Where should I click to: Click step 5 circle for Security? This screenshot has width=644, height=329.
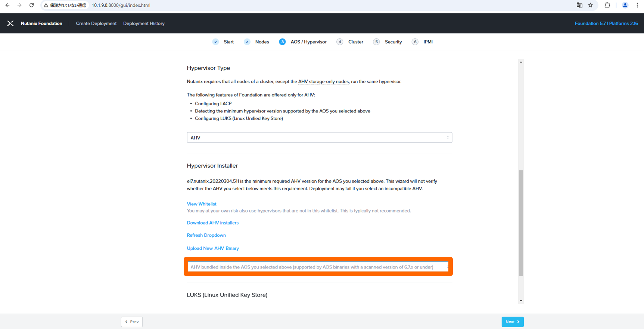pyautogui.click(x=376, y=42)
